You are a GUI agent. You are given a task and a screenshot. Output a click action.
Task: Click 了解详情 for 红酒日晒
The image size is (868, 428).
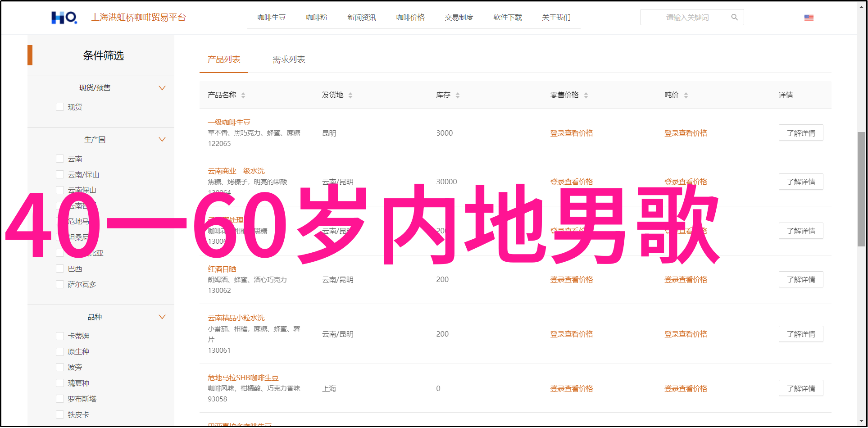click(801, 279)
